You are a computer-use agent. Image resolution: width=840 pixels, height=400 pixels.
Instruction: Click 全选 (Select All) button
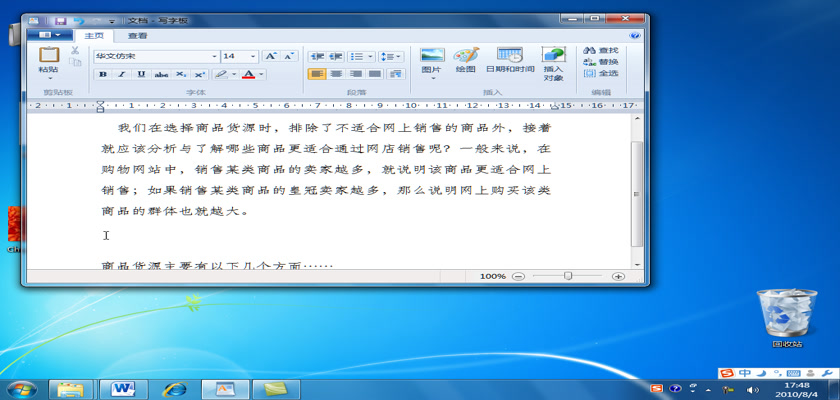(x=602, y=73)
